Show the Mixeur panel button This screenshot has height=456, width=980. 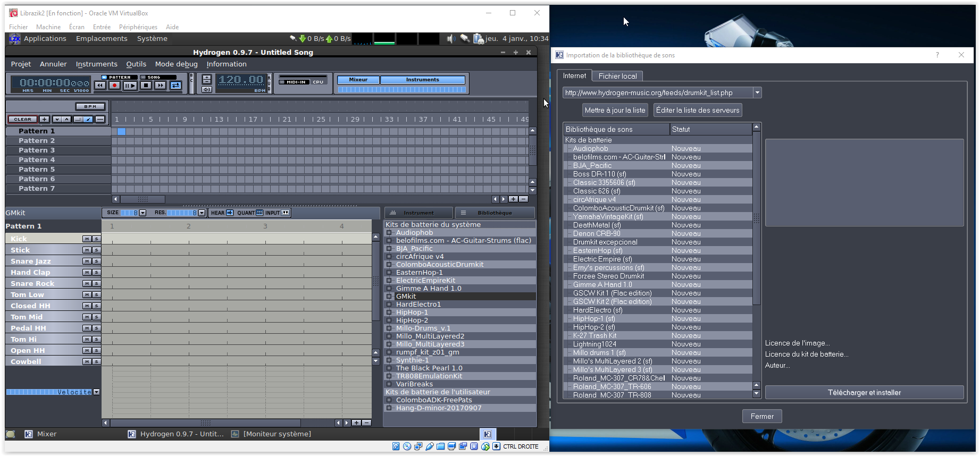[358, 80]
